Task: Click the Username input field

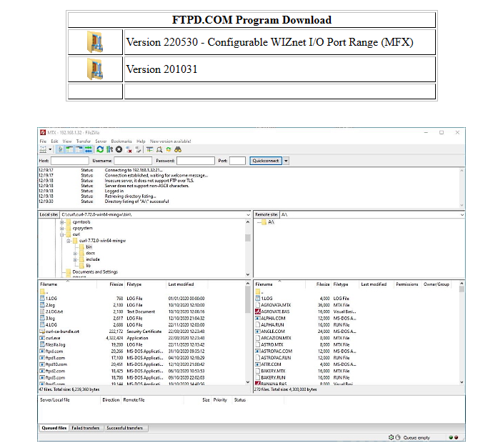Action: tap(133, 161)
